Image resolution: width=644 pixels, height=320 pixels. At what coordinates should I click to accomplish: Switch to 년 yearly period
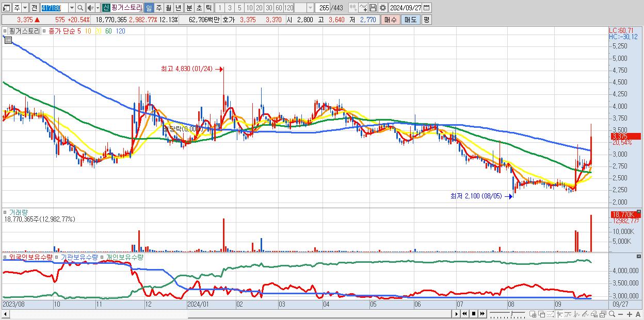pyautogui.click(x=178, y=8)
